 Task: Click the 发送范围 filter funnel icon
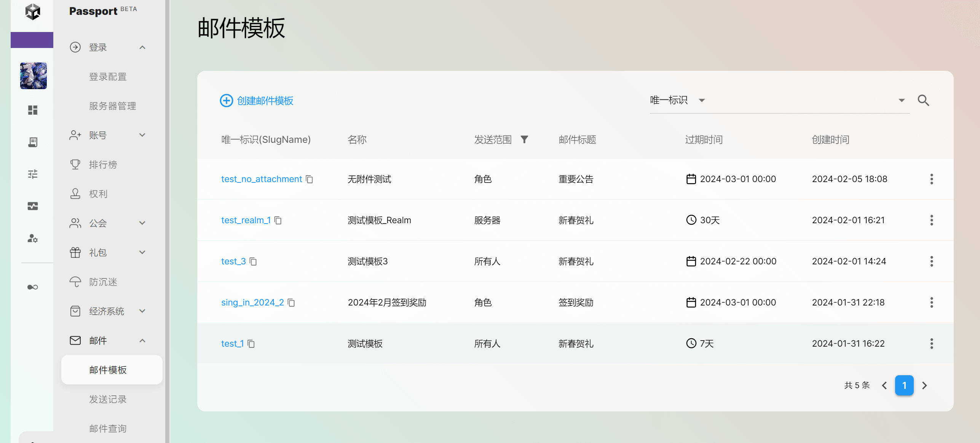tap(524, 139)
